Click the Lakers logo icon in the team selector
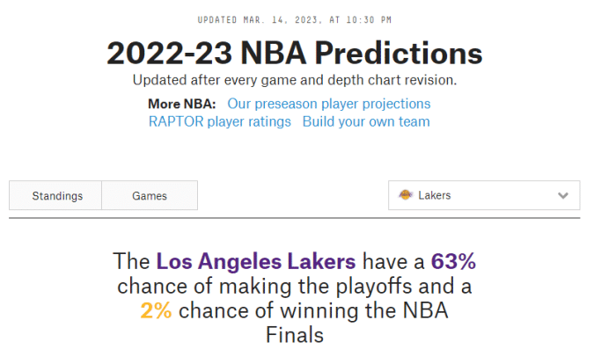 (x=406, y=195)
